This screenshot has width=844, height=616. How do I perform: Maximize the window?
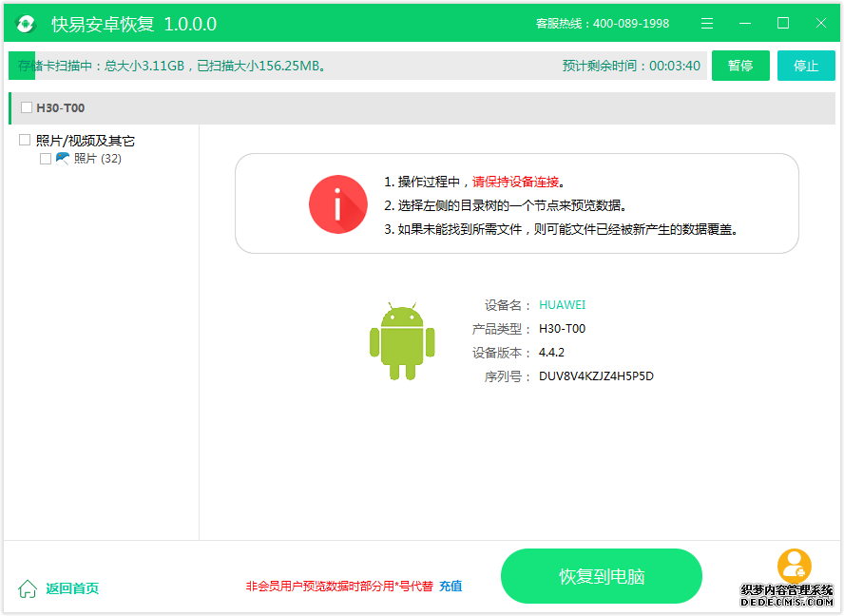(783, 23)
